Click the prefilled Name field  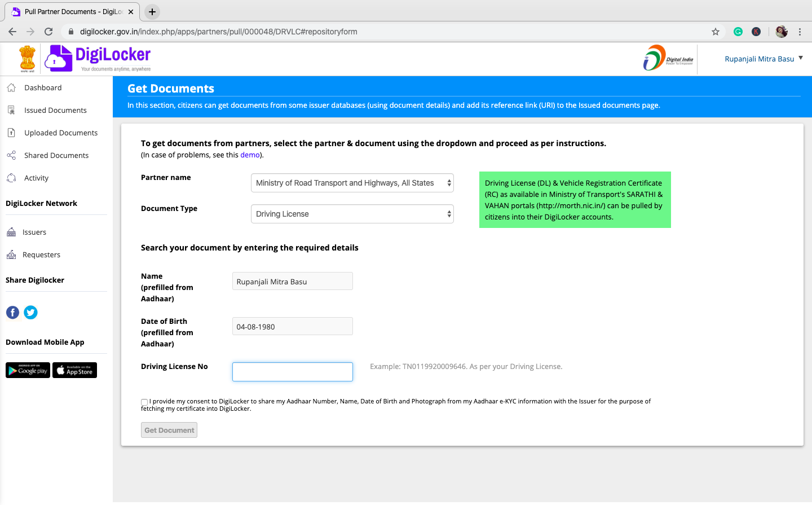coord(293,281)
